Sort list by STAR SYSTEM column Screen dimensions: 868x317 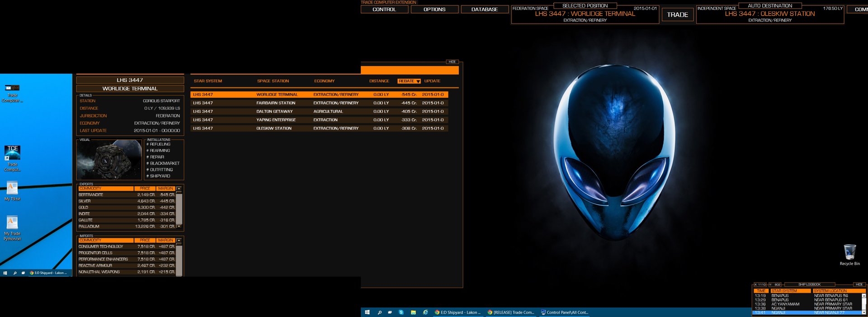coord(208,81)
